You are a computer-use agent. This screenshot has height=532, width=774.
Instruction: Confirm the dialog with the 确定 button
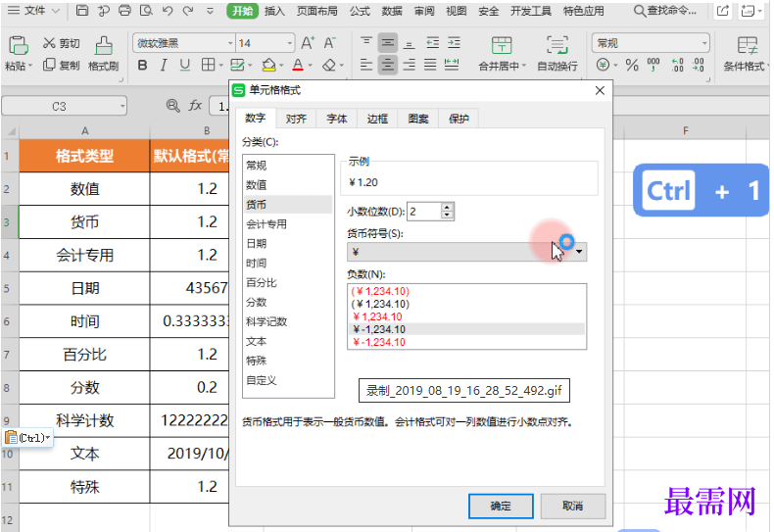(x=501, y=506)
